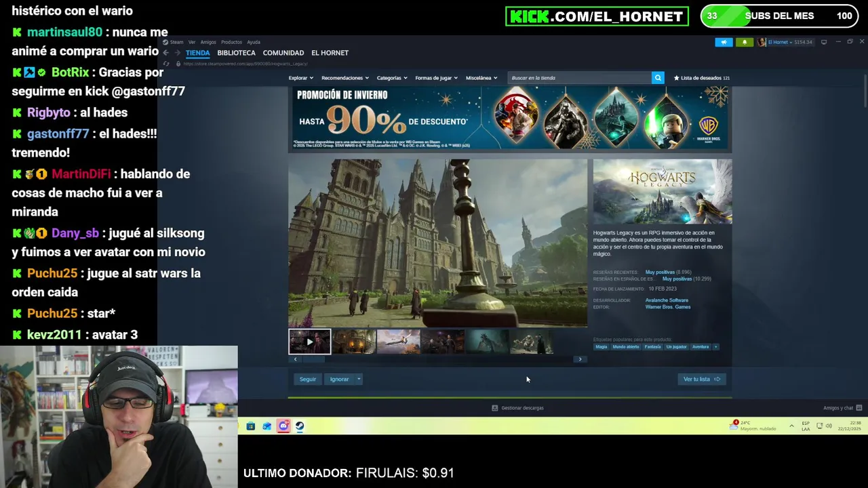
Task: Expand the Explorar dropdown
Action: (300, 78)
